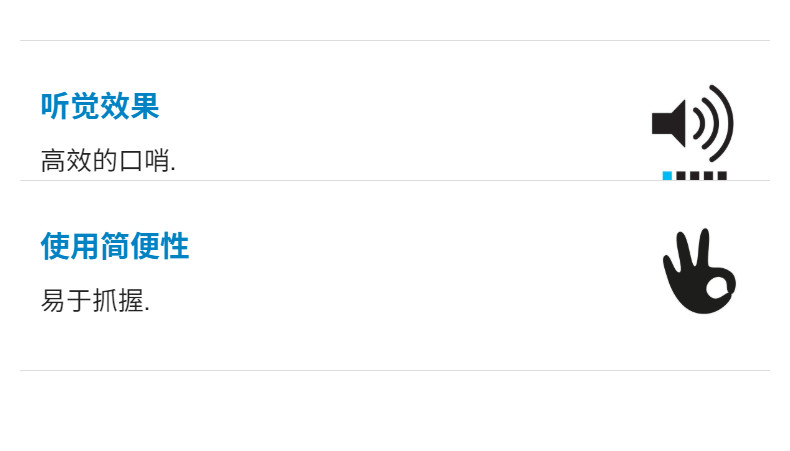Screen dimensions: 790x451
Task: Click the divider line below 易于抓握
Action: coord(394,370)
